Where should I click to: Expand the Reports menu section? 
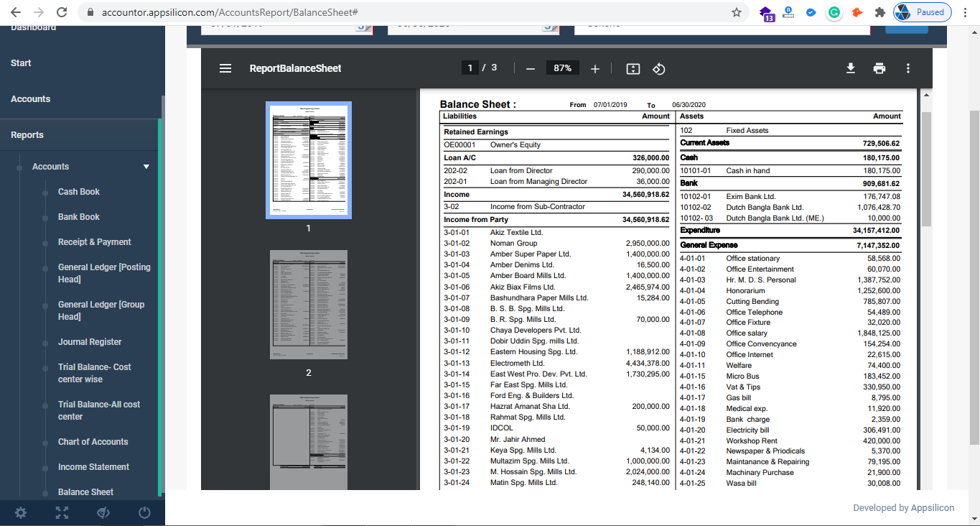tap(27, 135)
